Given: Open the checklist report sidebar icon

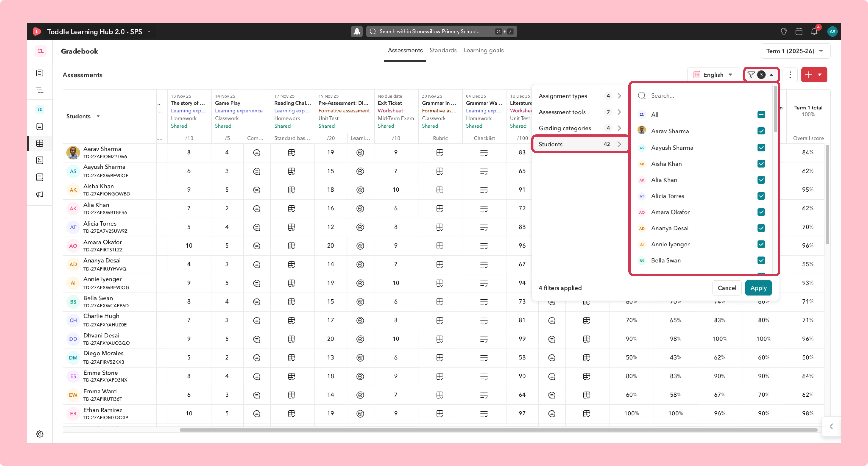Looking at the screenshot, I should click(x=40, y=160).
